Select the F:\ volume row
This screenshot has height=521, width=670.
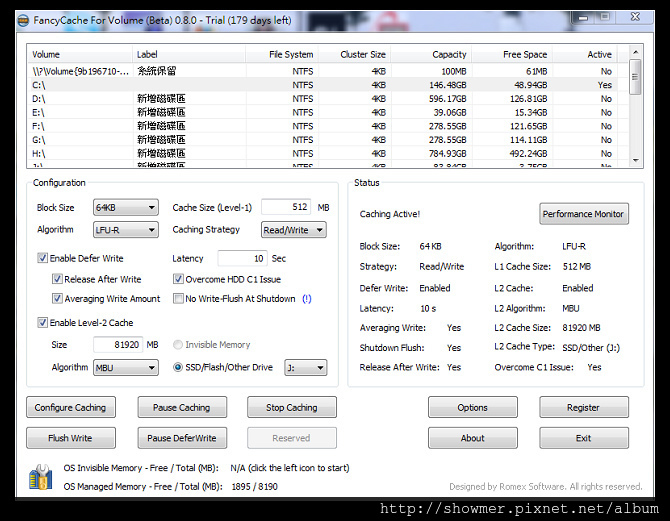(328, 126)
